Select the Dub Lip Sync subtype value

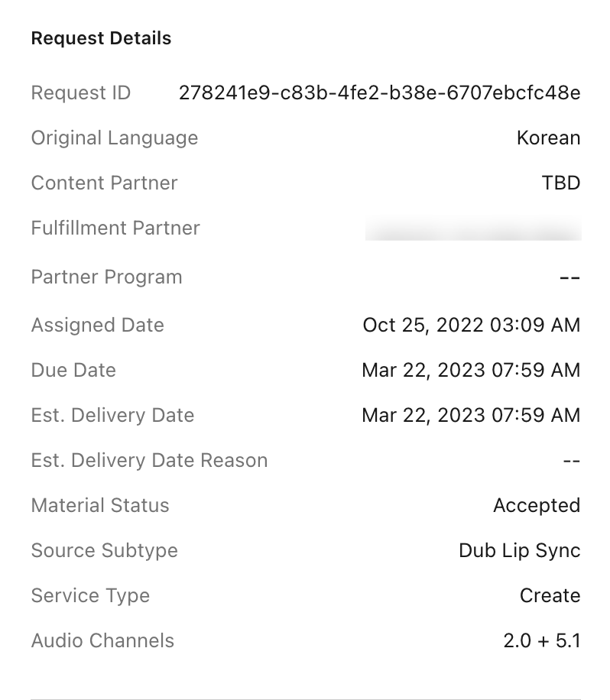[520, 551]
